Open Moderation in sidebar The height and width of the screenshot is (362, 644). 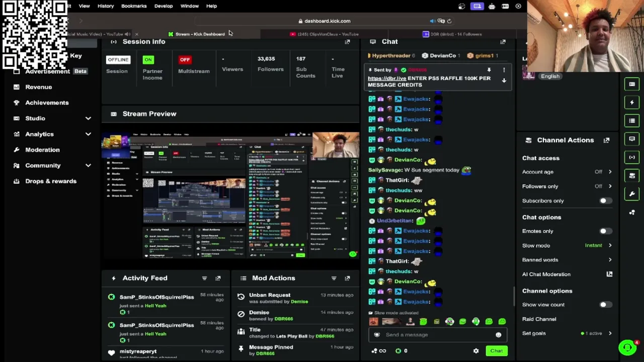coord(42,150)
